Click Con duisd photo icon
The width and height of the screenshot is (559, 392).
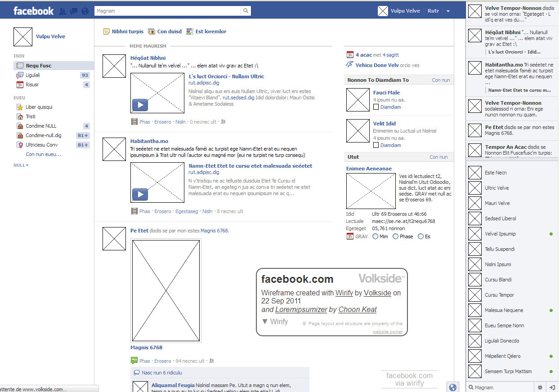pos(152,31)
